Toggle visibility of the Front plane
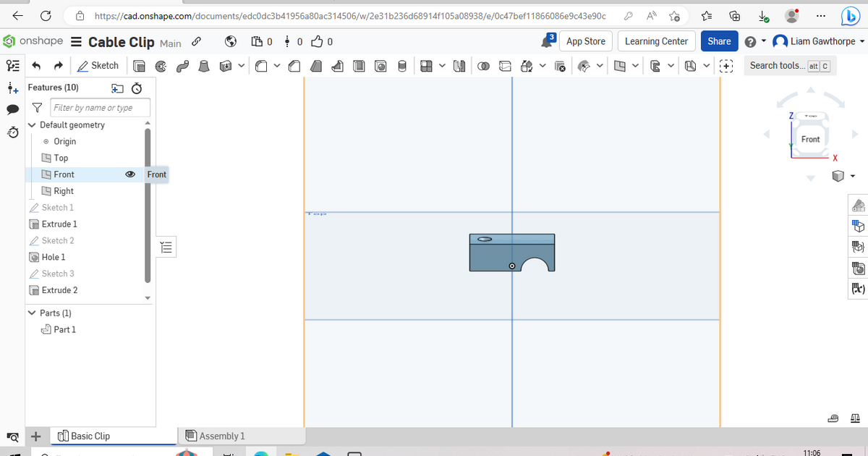The width and height of the screenshot is (868, 456). coord(129,174)
